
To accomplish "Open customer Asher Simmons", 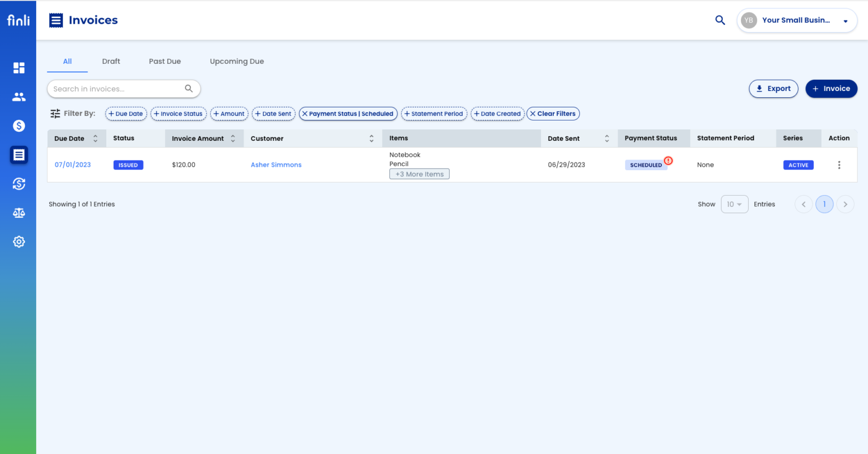I will 276,165.
